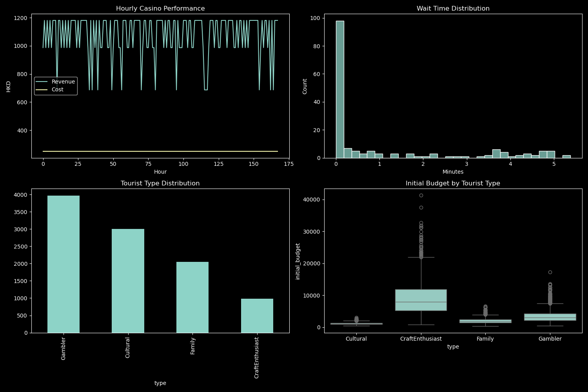Click the Initial Budget by Tourist Type title
The image size is (588, 392).
[453, 183]
